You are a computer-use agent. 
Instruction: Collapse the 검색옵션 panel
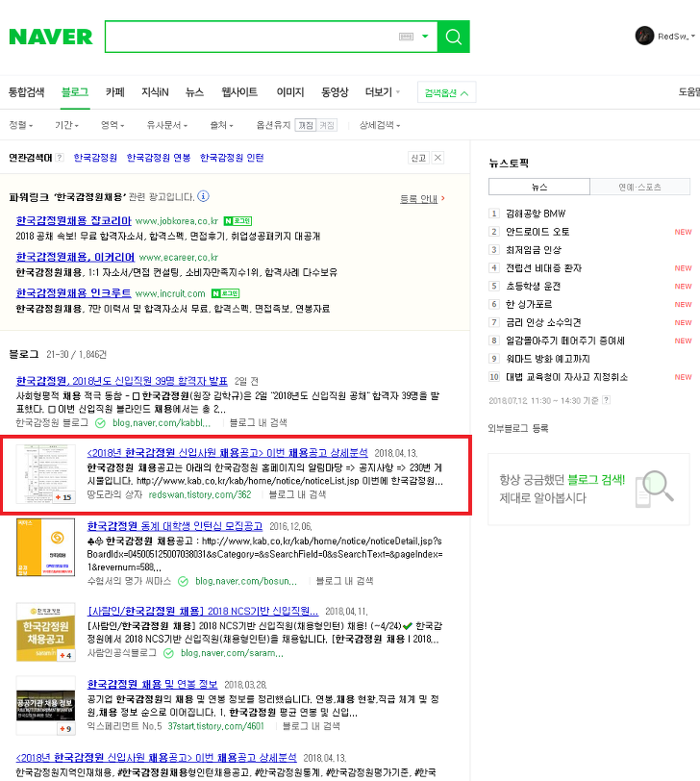446,92
